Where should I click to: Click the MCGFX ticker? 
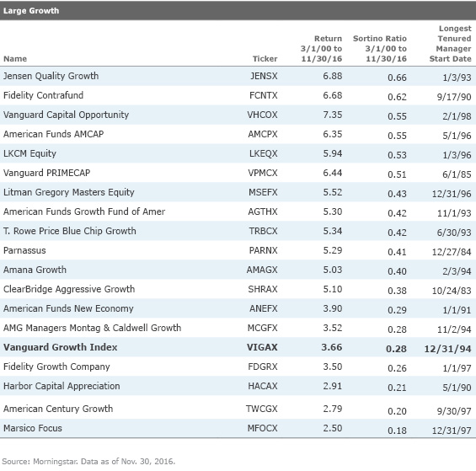click(262, 328)
